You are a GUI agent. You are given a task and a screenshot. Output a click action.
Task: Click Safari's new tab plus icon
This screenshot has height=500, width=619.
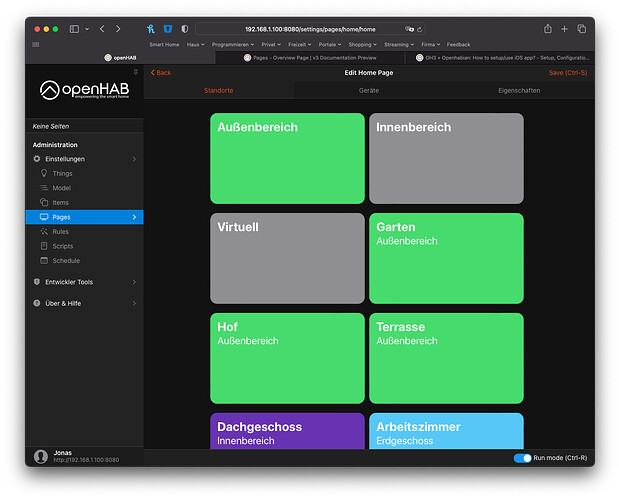coord(564,29)
